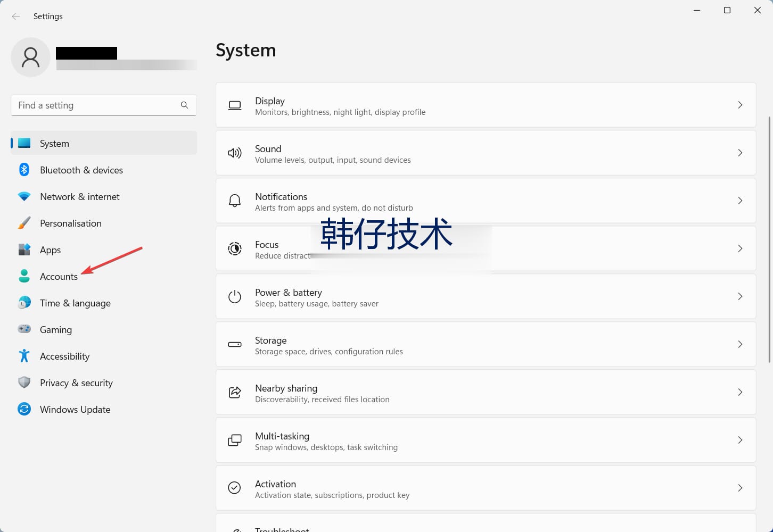The width and height of the screenshot is (773, 532).
Task: Go to Personalisation settings
Action: (104, 223)
